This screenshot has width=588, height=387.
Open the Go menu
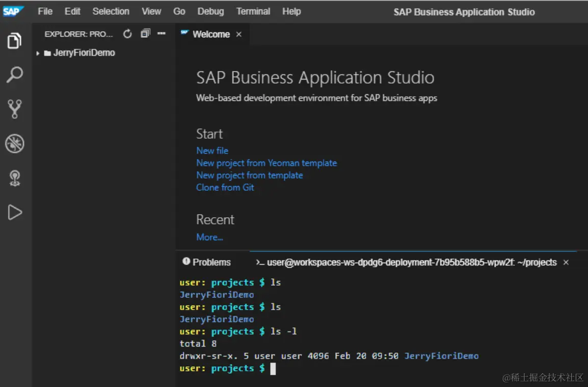179,12
